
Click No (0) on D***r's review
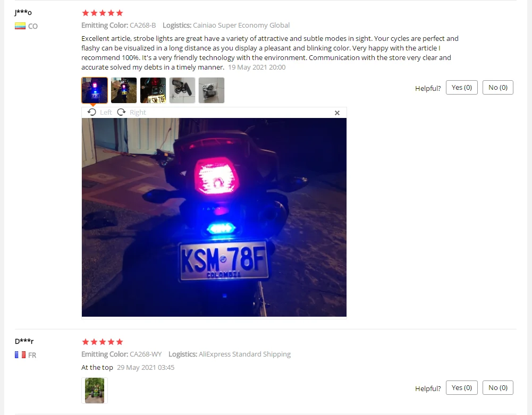pyautogui.click(x=498, y=388)
